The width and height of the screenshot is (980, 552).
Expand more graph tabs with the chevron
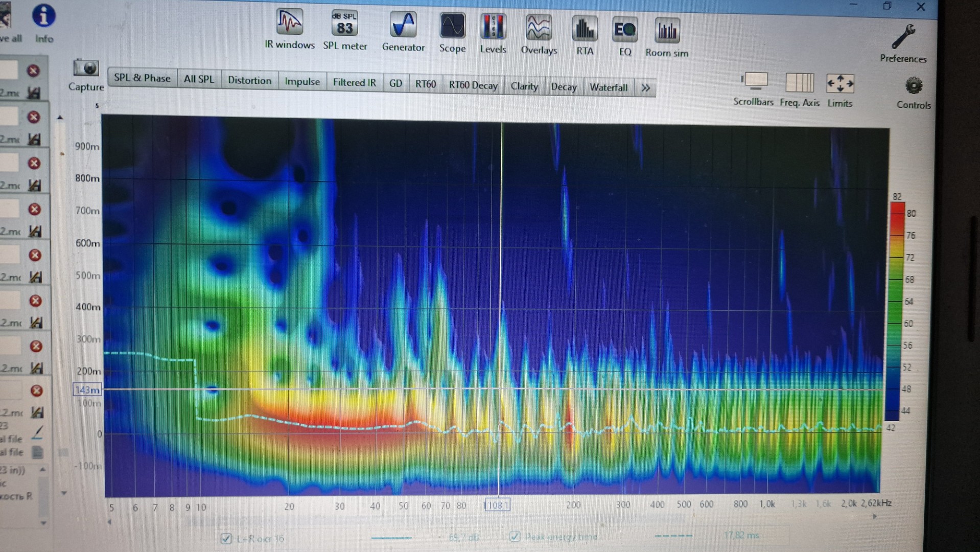pos(645,88)
